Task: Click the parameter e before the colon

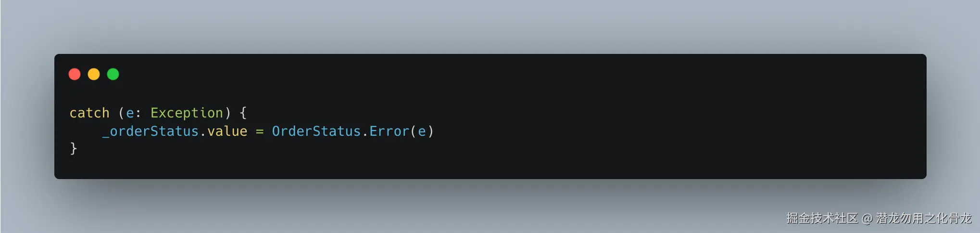Action: (x=130, y=114)
